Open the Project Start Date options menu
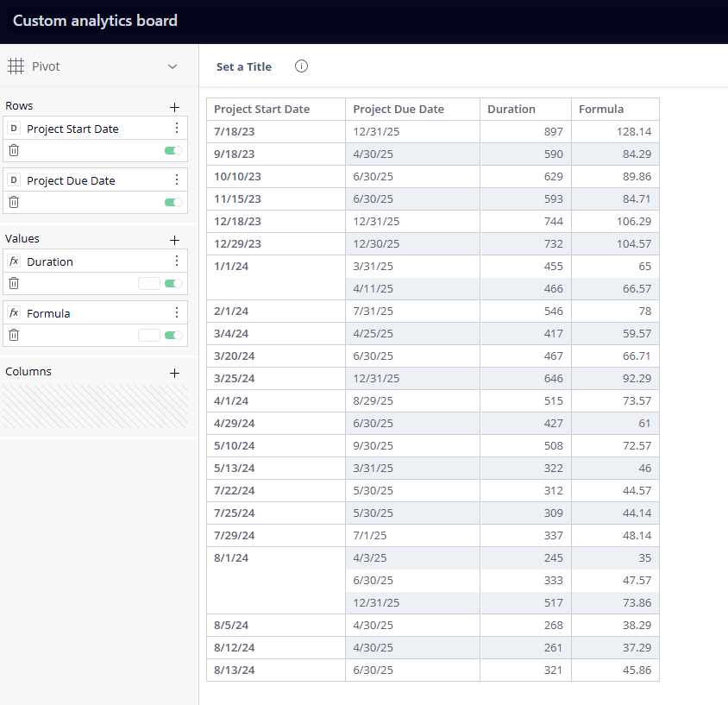Screen dimensions: 728x705 [177, 129]
